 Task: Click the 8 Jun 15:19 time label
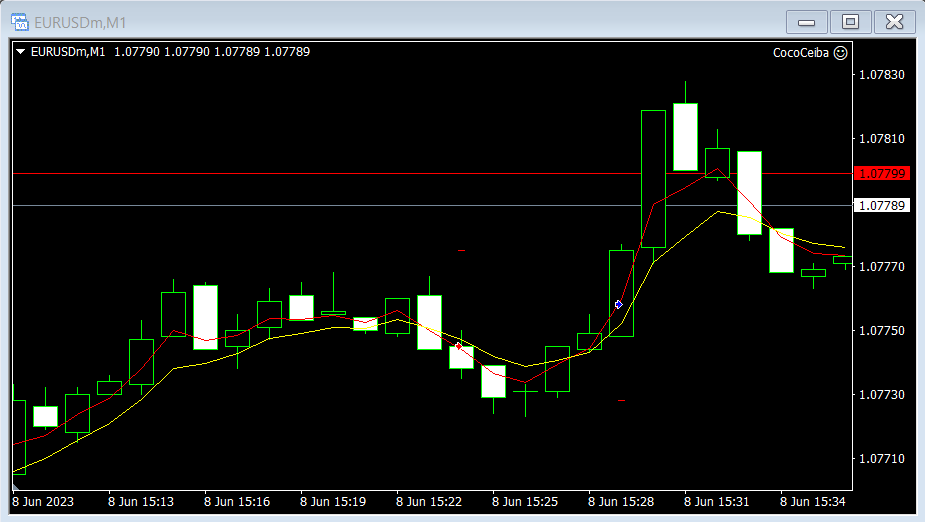click(333, 500)
